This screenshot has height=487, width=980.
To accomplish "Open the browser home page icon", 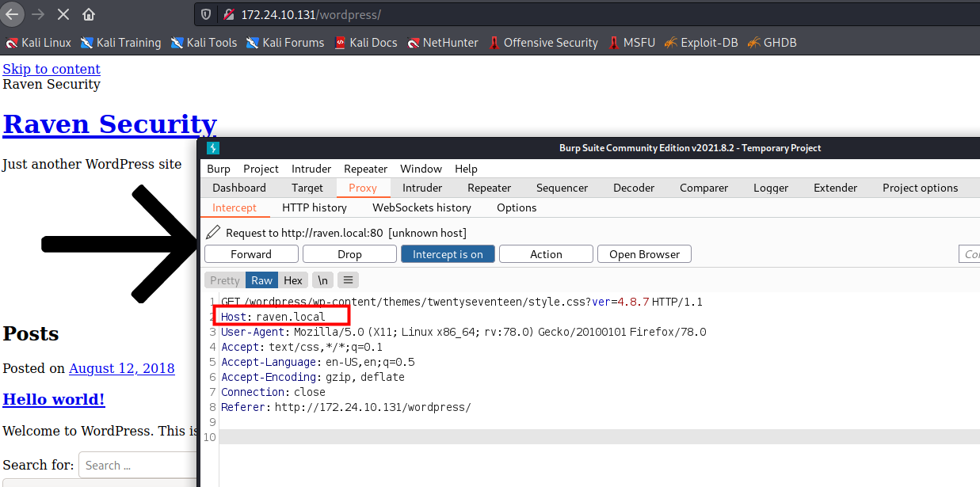I will click(x=89, y=14).
